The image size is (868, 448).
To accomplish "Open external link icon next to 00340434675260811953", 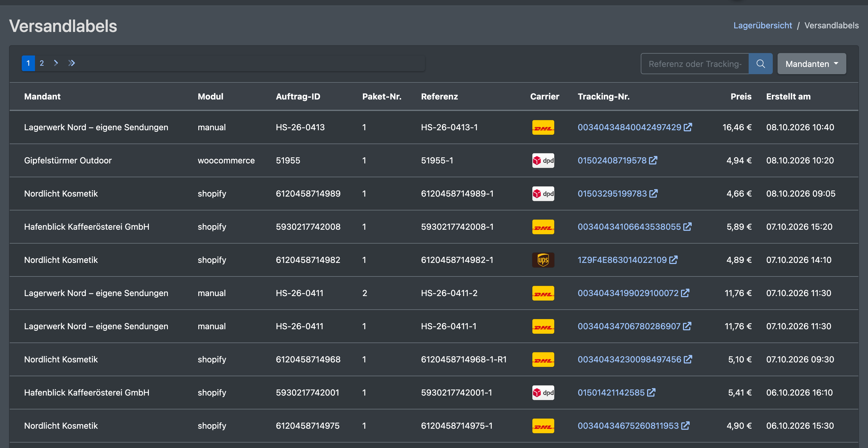I will 685,425.
